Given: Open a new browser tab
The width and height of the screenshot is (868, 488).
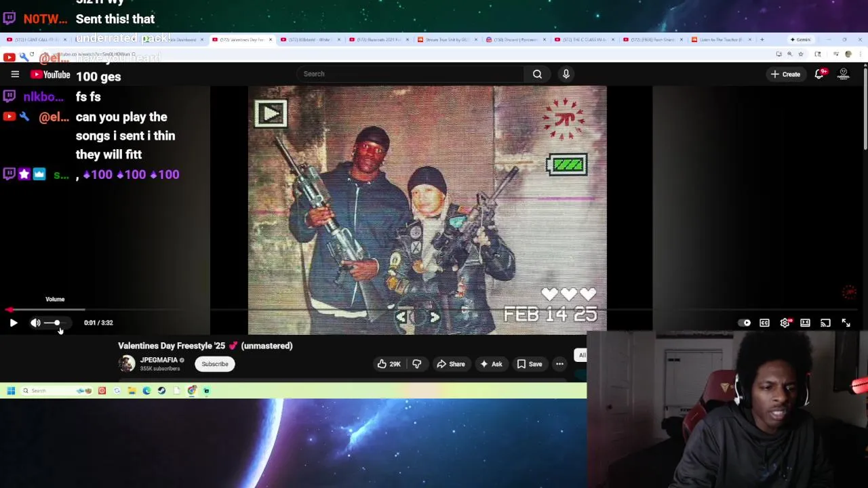Looking at the screenshot, I should (x=762, y=39).
